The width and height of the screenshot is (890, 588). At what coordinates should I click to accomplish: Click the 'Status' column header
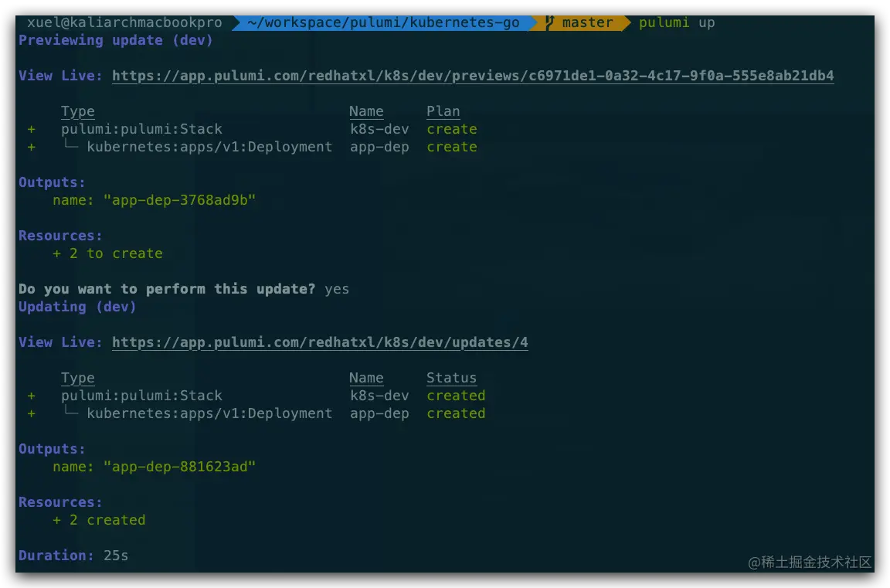[x=451, y=378]
